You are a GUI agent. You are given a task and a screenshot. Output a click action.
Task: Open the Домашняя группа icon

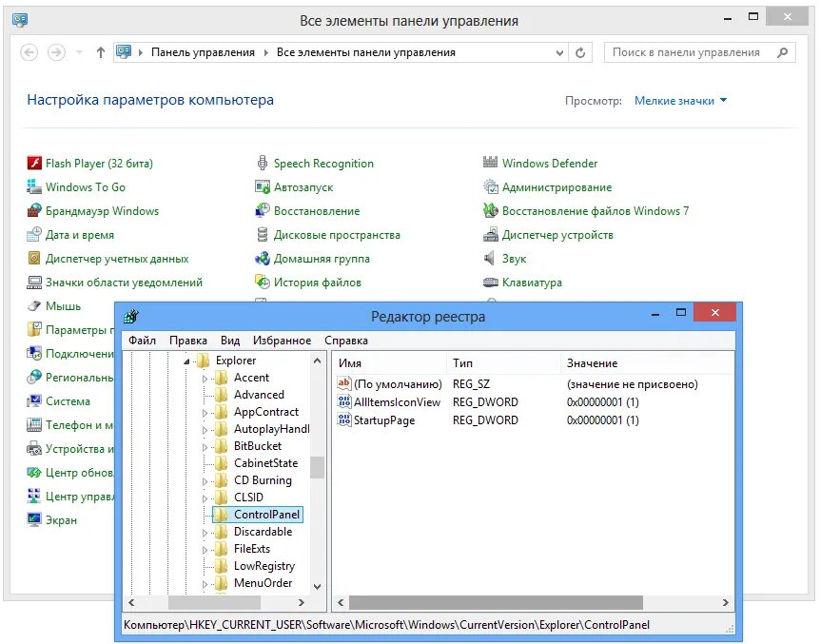pyautogui.click(x=262, y=259)
